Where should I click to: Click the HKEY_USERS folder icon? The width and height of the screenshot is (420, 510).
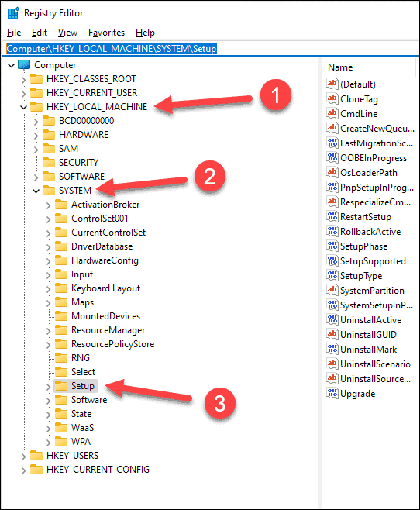pos(36,456)
